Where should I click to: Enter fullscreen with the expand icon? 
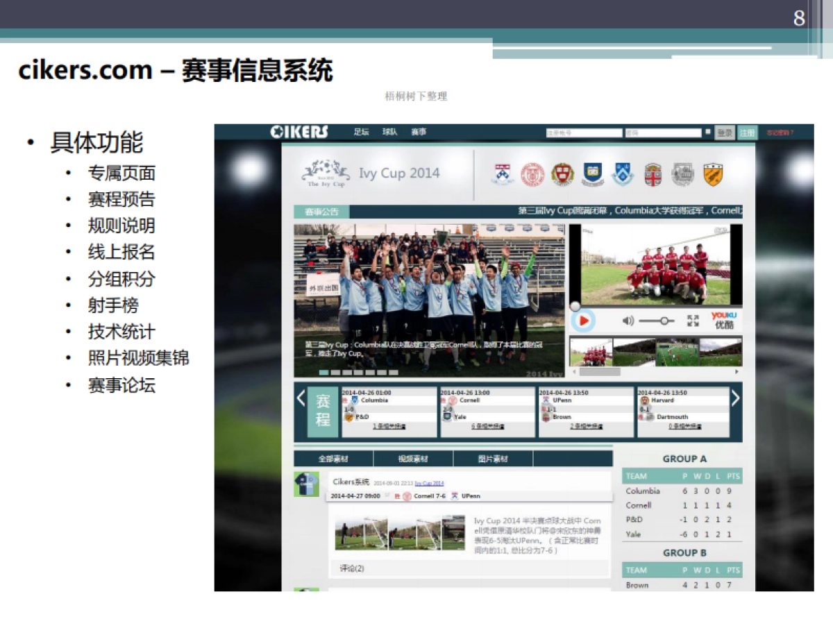[693, 321]
